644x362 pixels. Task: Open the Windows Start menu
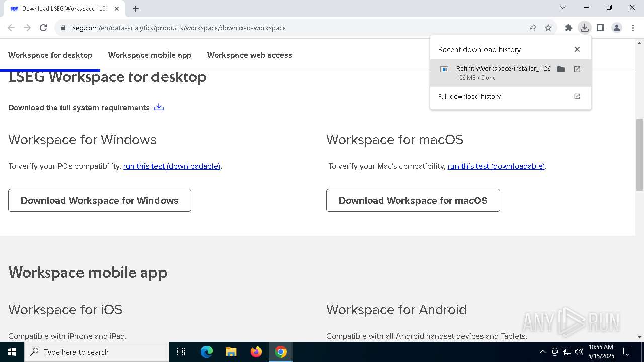click(x=12, y=352)
